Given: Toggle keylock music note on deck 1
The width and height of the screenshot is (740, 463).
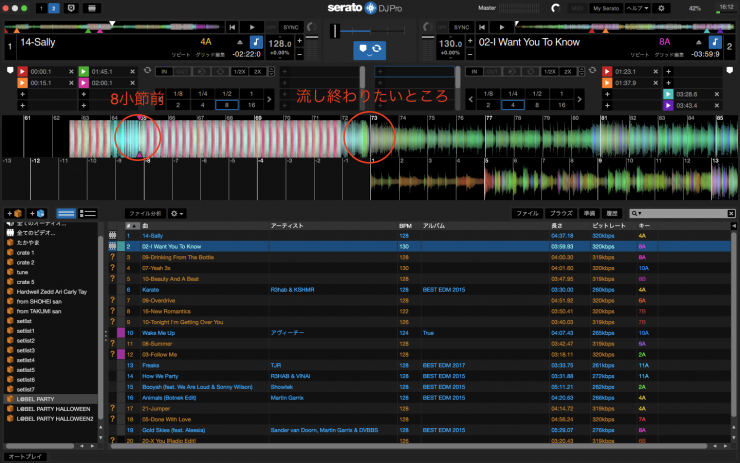Looking at the screenshot, I should pos(256,42).
